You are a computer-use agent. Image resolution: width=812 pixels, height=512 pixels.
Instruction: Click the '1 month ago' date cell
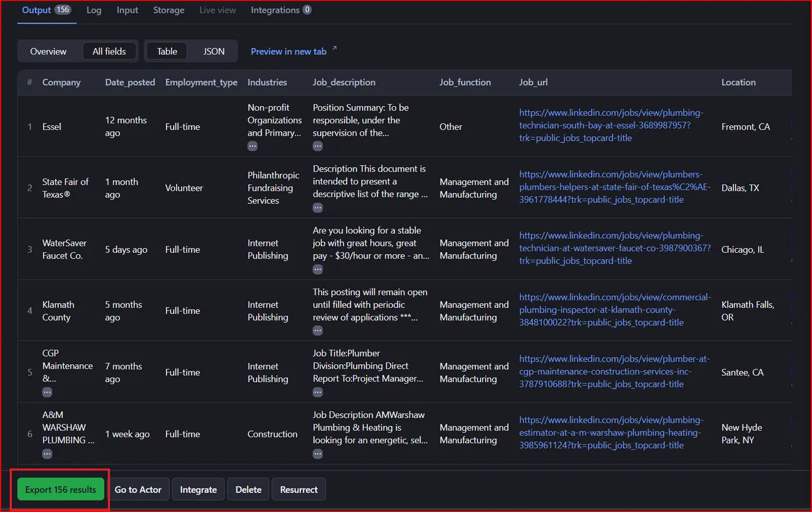(122, 188)
